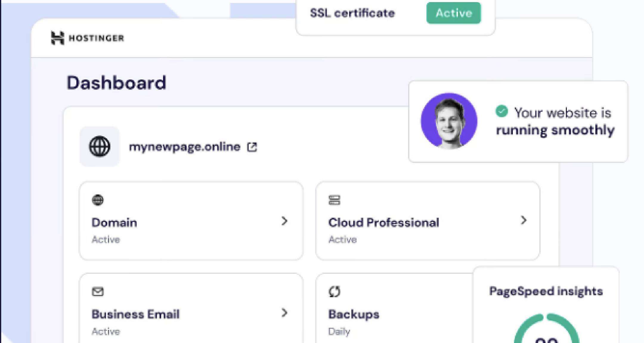Click the refresh arrows icon above Backups
This screenshot has height=343, width=644.
[x=334, y=291]
